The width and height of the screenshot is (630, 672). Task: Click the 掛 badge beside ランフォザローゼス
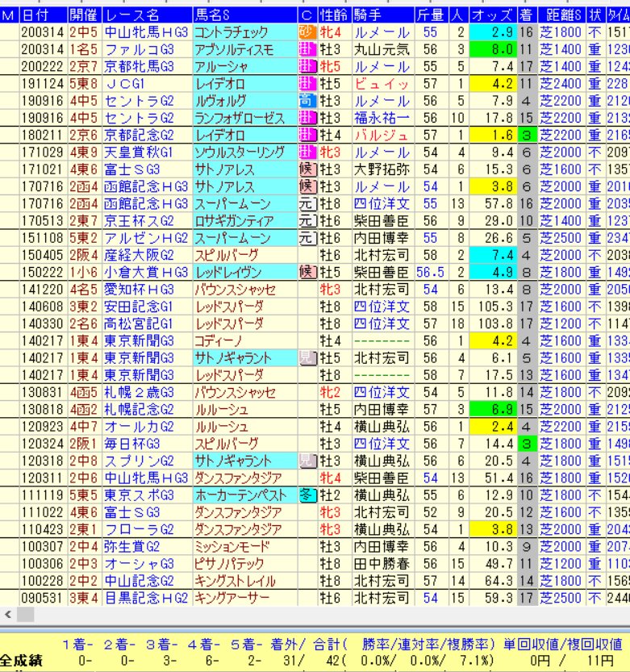click(x=307, y=118)
